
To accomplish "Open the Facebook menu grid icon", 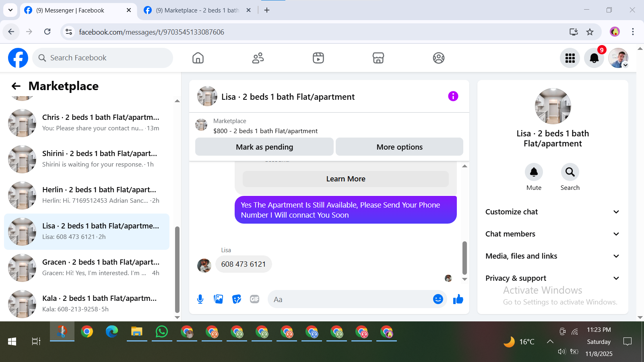I will point(570,58).
